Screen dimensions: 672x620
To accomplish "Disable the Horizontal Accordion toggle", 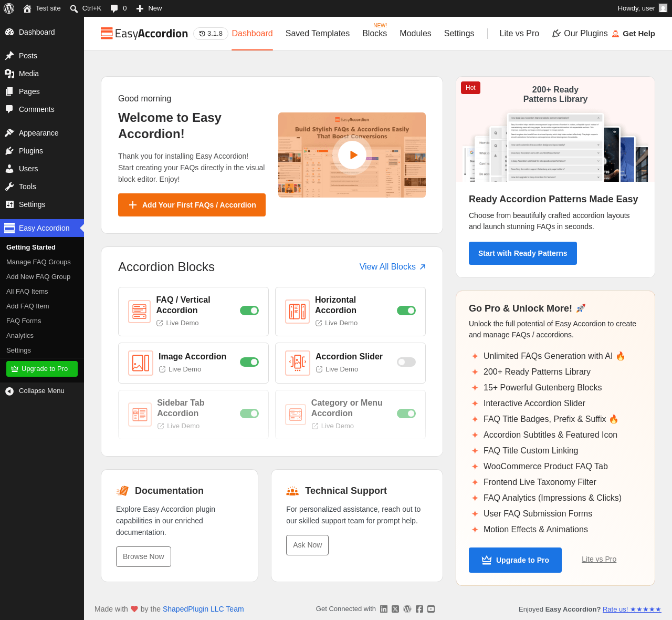I will pos(406,311).
